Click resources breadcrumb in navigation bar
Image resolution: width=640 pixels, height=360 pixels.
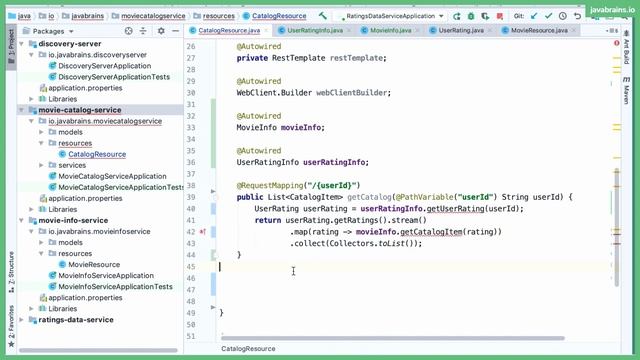coord(214,16)
